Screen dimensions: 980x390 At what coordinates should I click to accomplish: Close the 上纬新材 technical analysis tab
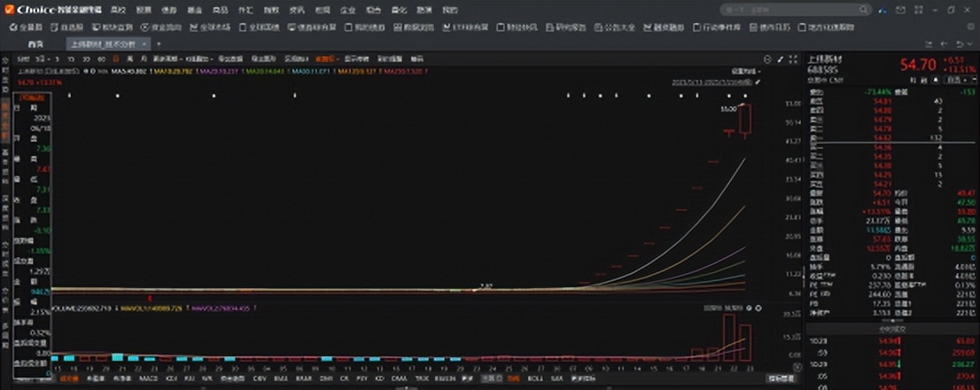pos(144,43)
